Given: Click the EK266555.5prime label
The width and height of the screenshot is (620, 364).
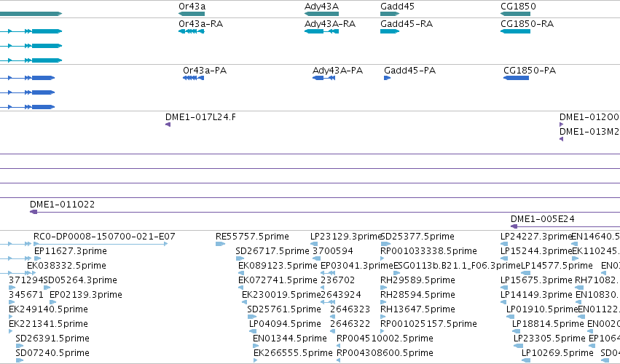Looking at the screenshot, I should (x=293, y=353).
